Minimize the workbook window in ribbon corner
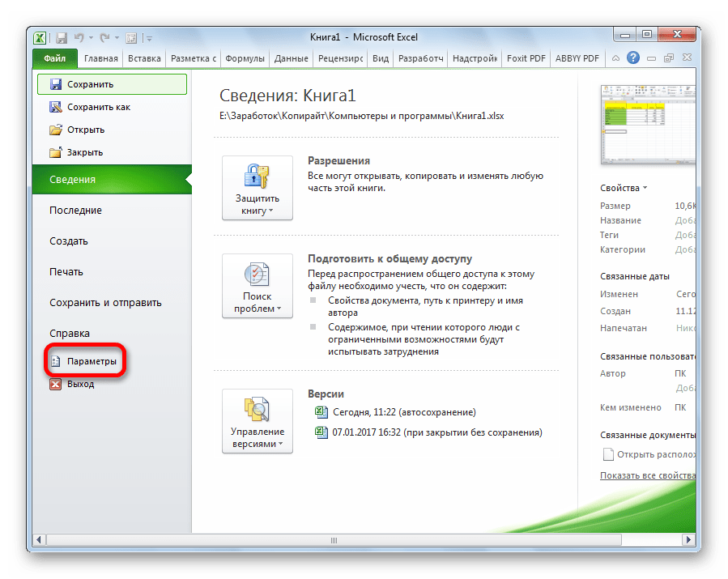728x579 pixels. pyautogui.click(x=651, y=58)
